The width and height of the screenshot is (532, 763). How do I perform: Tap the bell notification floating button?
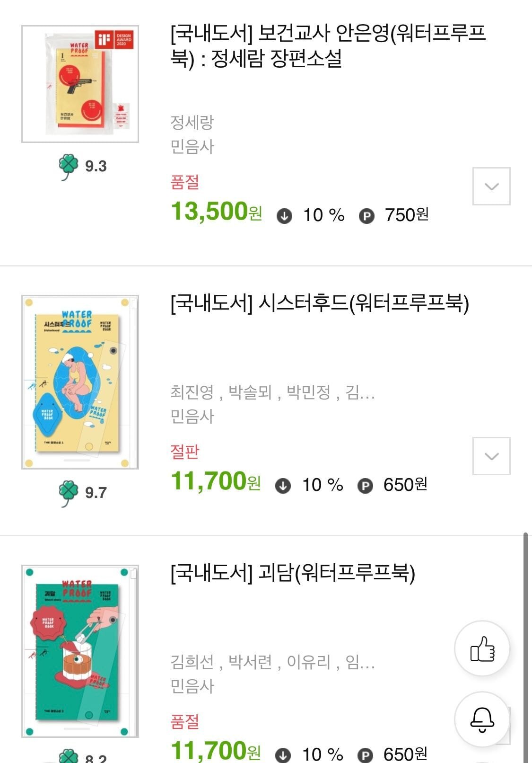click(x=482, y=719)
